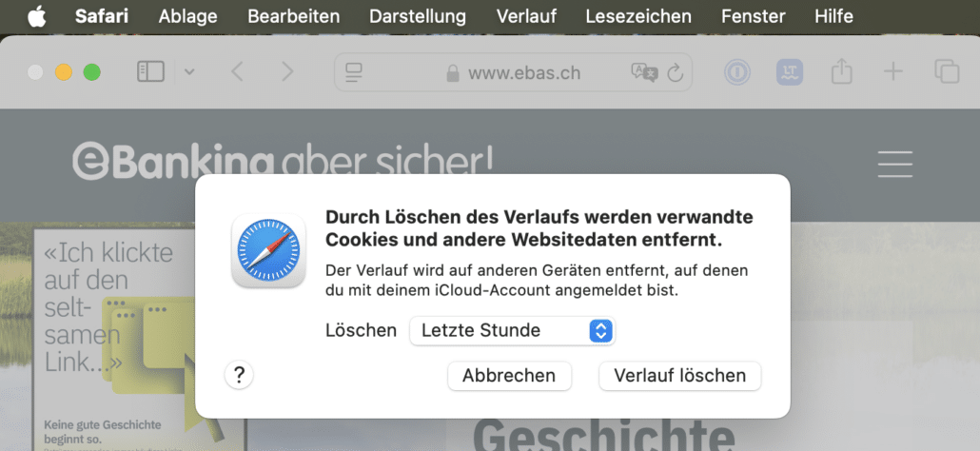This screenshot has width=980, height=451.
Task: Click the translate icon in address bar
Action: click(643, 73)
